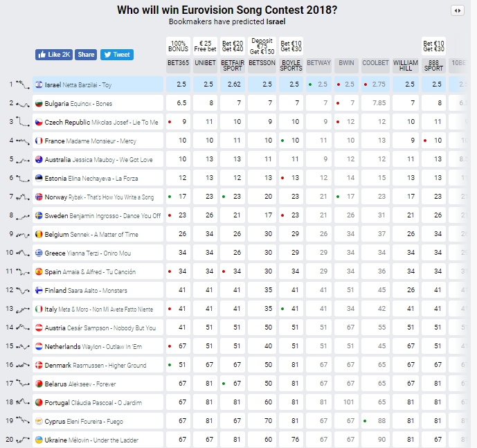The height and width of the screenshot is (448, 477).
Task: Click Israel's Bet365 odds 2.5
Action: (181, 84)
